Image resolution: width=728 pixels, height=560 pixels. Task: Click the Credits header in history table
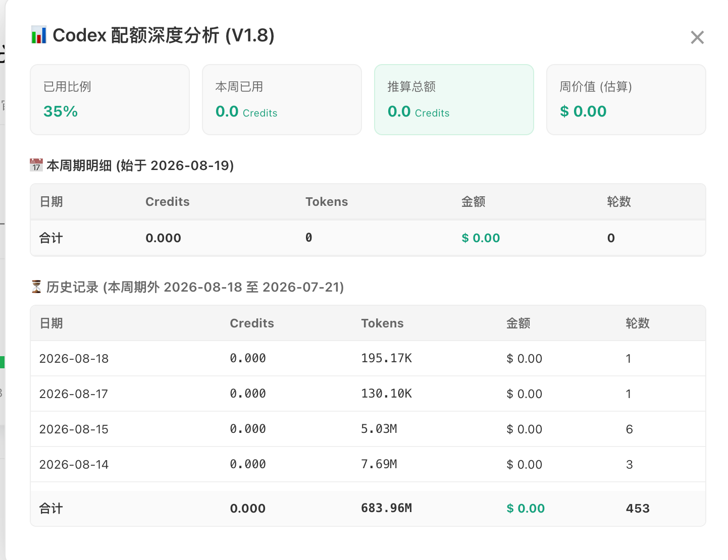252,323
